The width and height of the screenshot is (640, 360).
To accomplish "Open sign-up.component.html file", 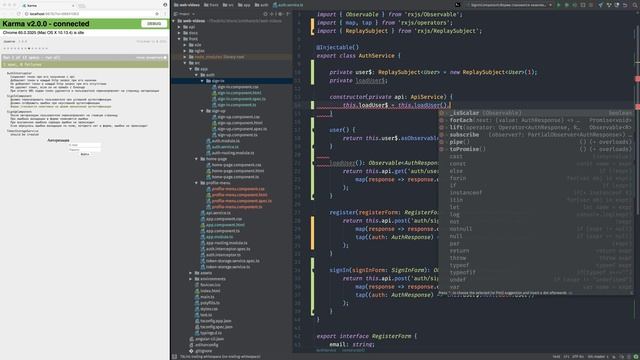I will (x=240, y=123).
